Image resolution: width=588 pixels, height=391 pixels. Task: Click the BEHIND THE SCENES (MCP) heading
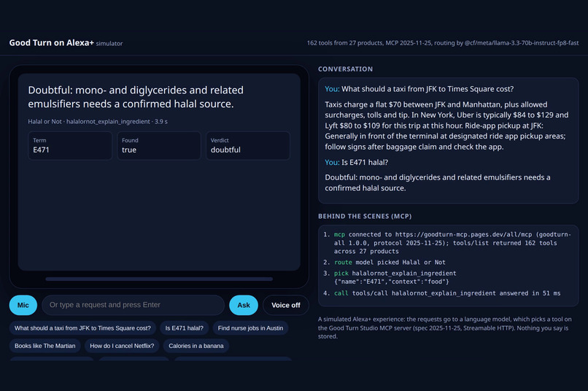click(365, 217)
